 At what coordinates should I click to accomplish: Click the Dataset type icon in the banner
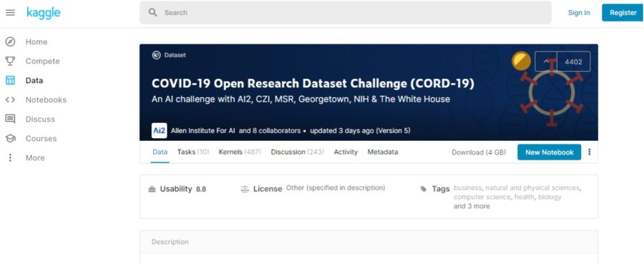tap(156, 55)
